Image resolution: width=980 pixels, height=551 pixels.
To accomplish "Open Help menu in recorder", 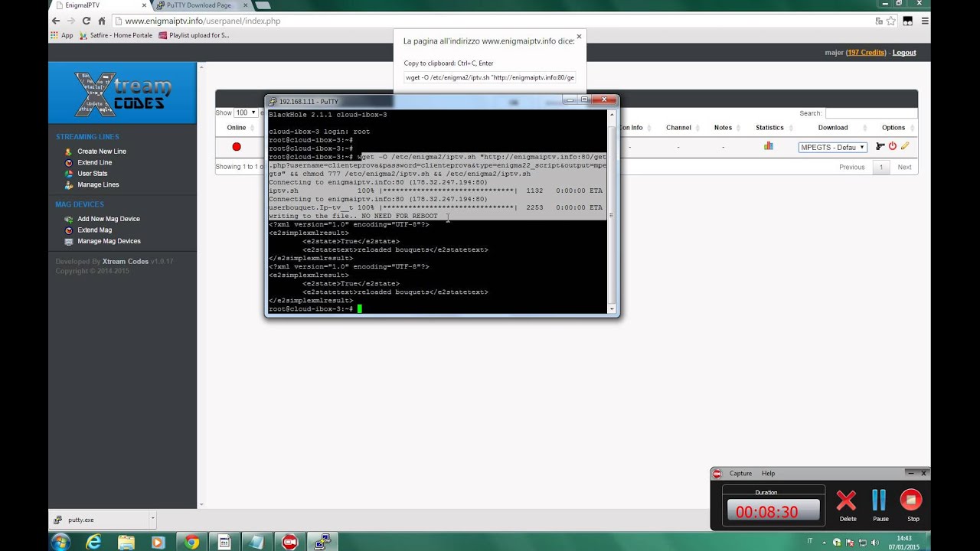I will click(768, 473).
